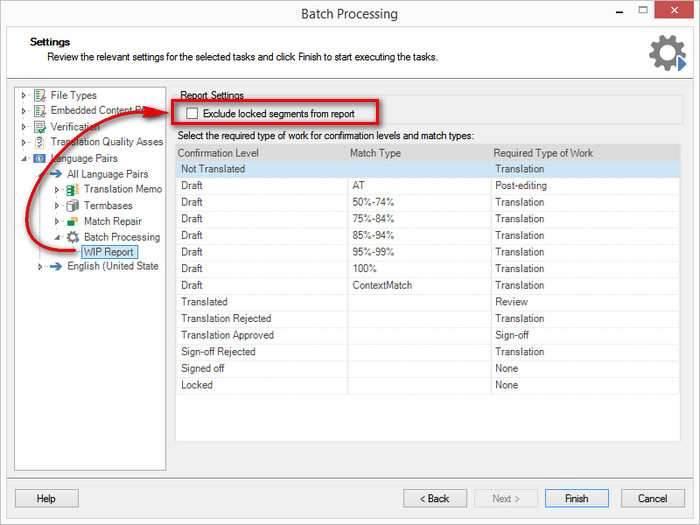Viewport: 700px width, 525px height.
Task: Click the Back button
Action: click(x=435, y=498)
